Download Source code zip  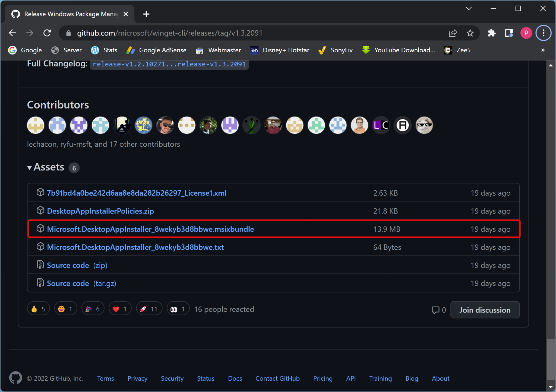pos(77,265)
